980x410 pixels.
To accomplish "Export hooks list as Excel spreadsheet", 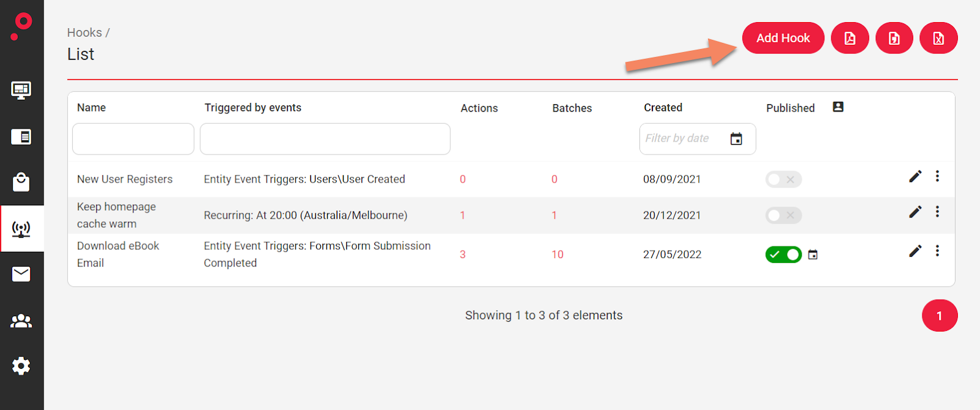I will click(938, 38).
